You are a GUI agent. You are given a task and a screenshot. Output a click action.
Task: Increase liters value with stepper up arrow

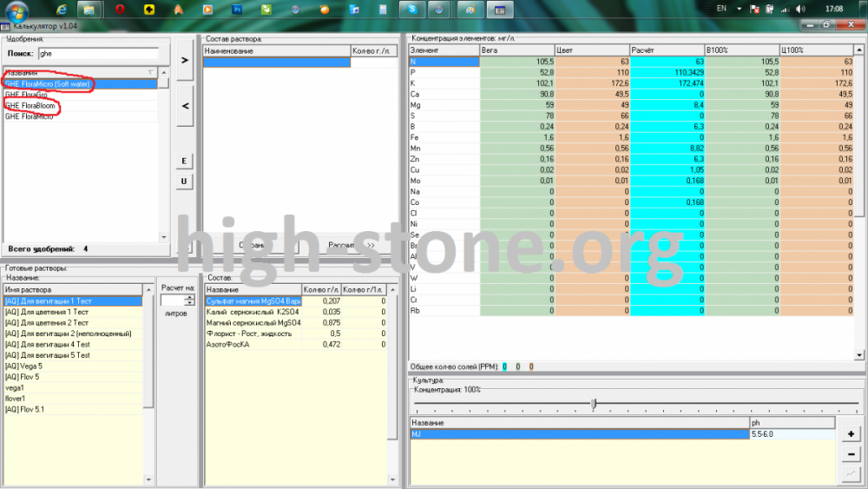190,297
